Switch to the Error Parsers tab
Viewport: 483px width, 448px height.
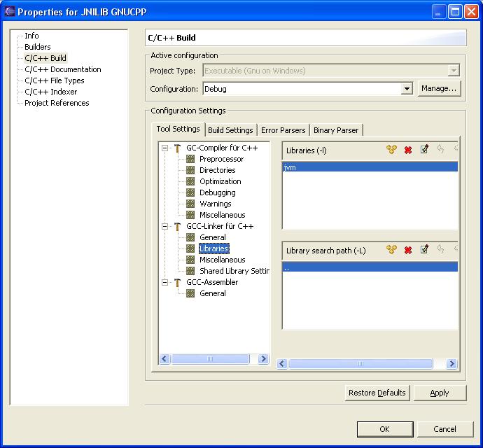click(283, 130)
